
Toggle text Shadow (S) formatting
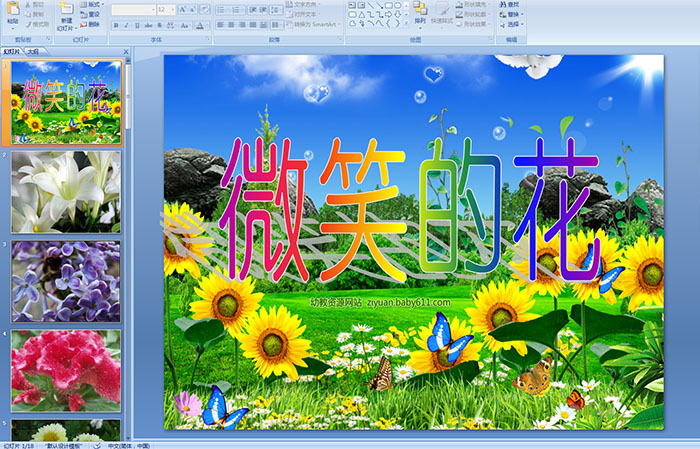(159, 25)
